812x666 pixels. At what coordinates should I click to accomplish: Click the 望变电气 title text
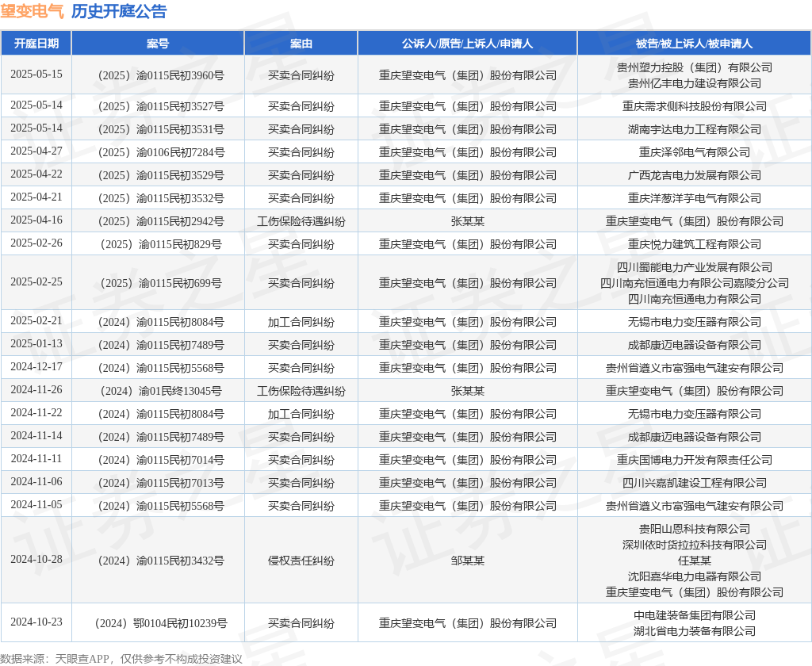pyautogui.click(x=32, y=11)
